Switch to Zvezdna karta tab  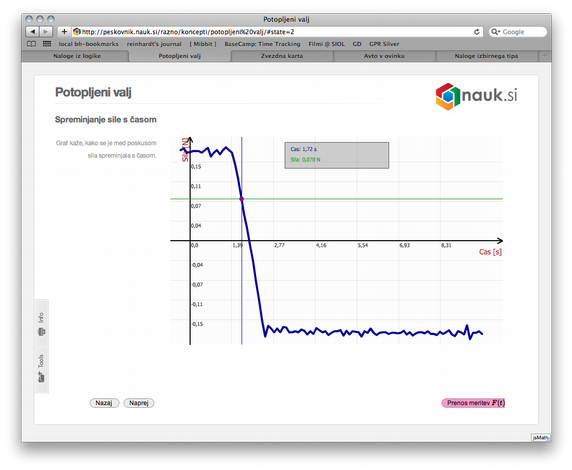(282, 56)
